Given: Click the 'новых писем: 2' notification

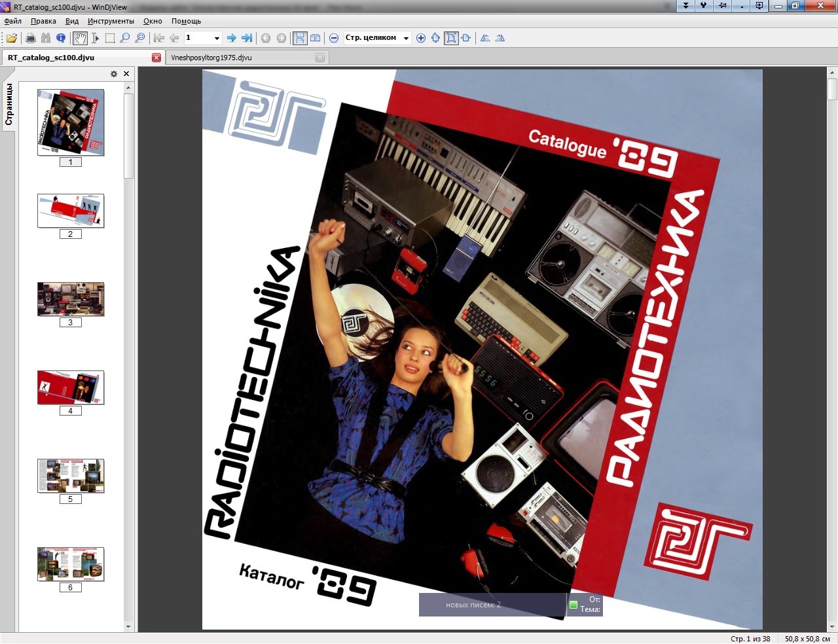Looking at the screenshot, I should point(473,605).
